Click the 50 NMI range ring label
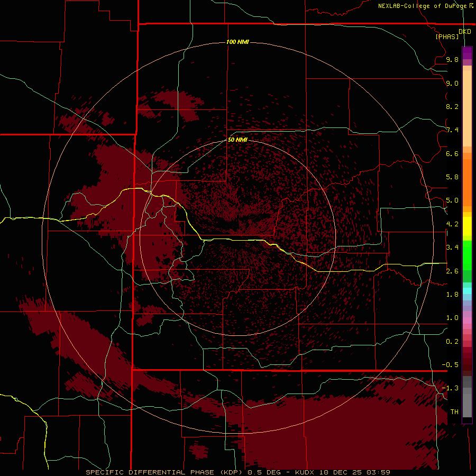Screen dimensions: 476x476 pos(237,140)
